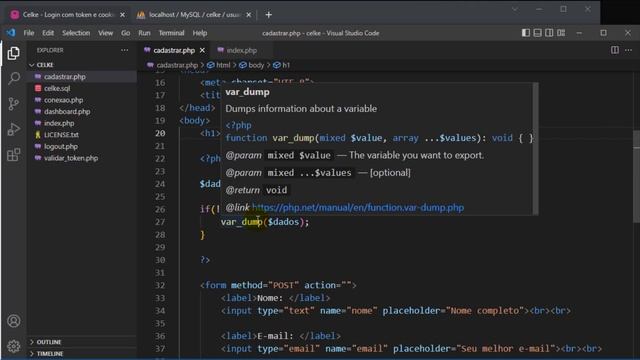
Task: Open the Terminal menu
Action: click(x=171, y=33)
